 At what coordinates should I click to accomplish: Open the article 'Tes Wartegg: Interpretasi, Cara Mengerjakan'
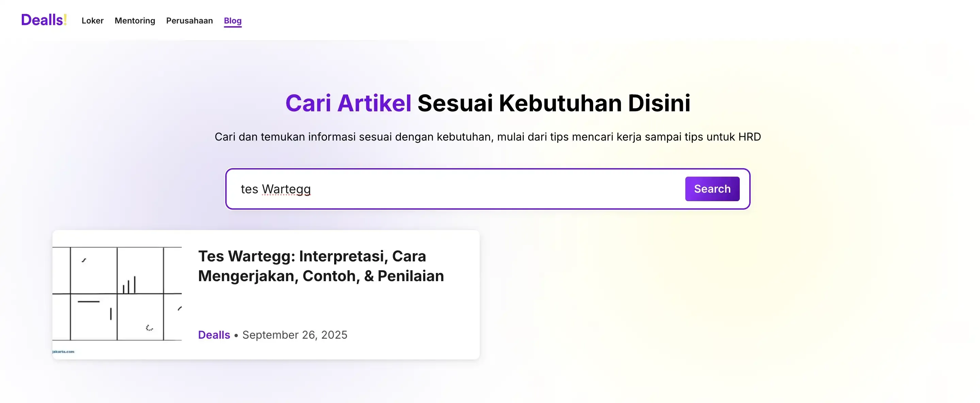pyautogui.click(x=312, y=257)
